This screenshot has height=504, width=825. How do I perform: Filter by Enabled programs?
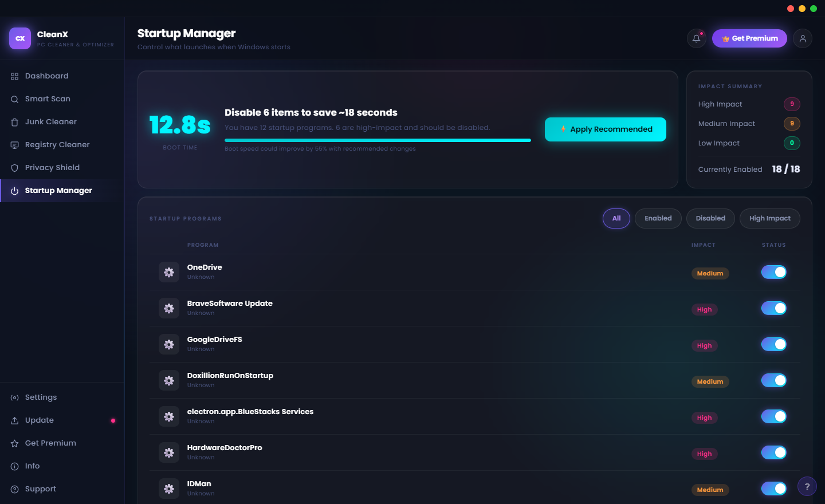coord(658,218)
